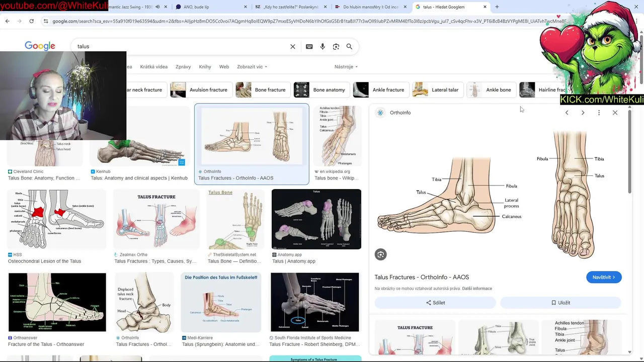The height and width of the screenshot is (362, 644).
Task: Click the 'Navštívit' button
Action: 604,277
